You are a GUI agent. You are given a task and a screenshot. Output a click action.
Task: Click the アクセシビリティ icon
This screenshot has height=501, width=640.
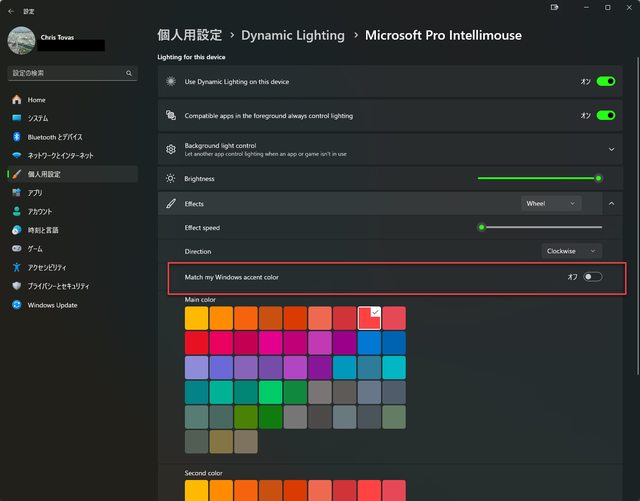click(x=16, y=267)
